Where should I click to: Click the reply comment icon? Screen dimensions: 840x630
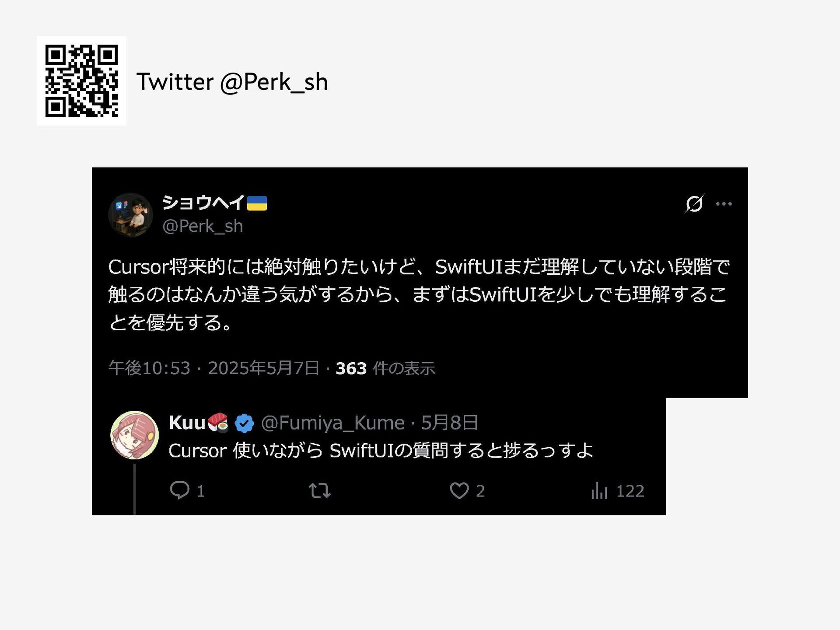179,490
